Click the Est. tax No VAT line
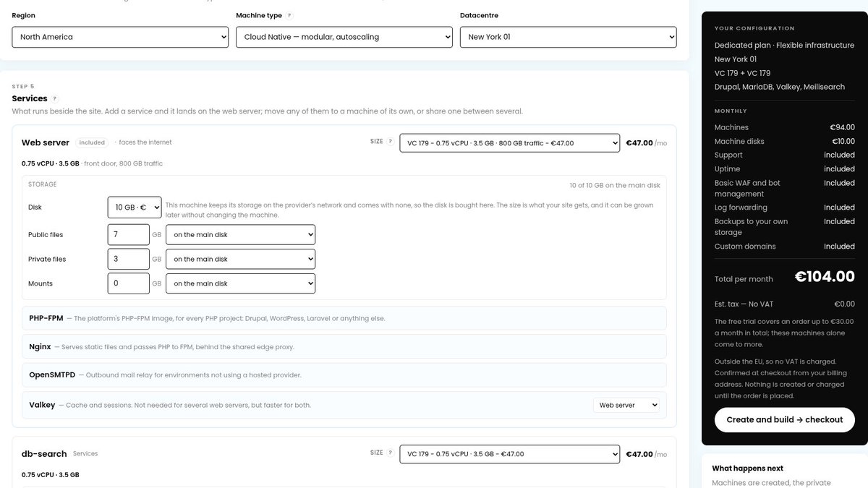The height and width of the screenshot is (488, 868). (x=785, y=304)
